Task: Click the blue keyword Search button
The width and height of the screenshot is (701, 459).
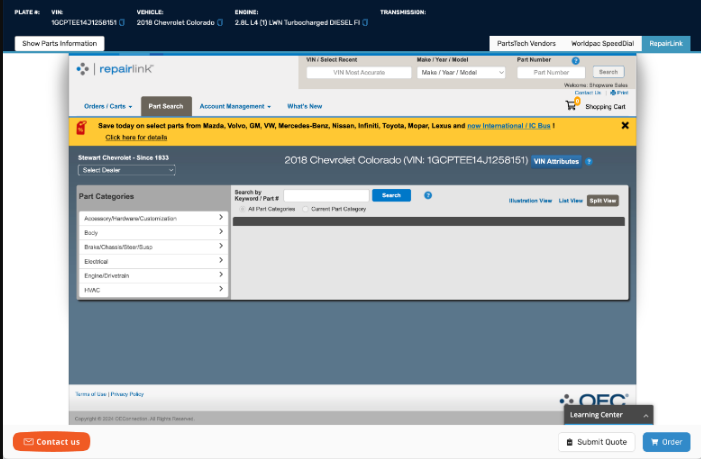Action: click(391, 195)
